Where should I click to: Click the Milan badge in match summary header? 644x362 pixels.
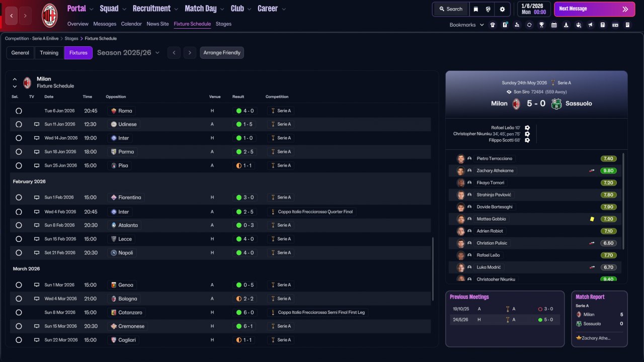point(516,104)
